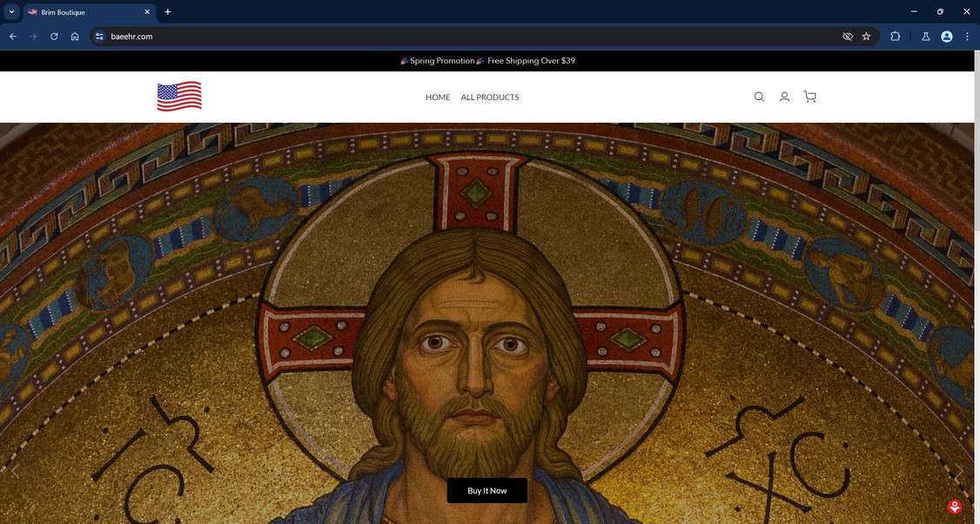The image size is (980, 524).
Task: Click the tracking protection eye icon
Action: coord(848,37)
